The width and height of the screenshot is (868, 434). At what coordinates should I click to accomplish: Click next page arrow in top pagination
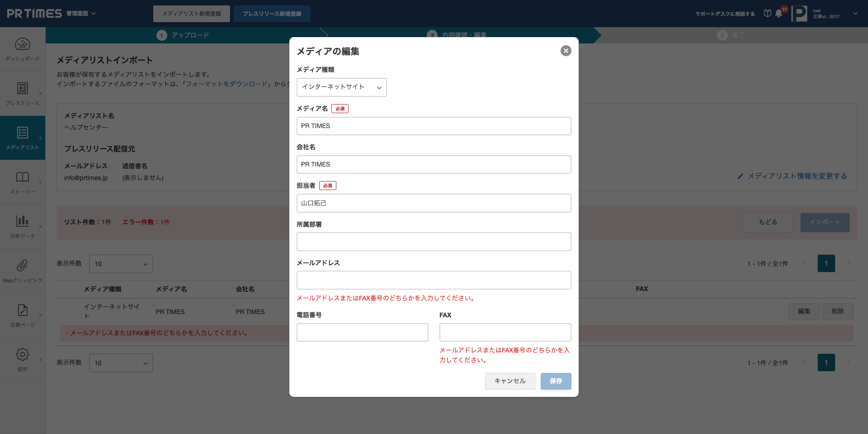pos(849,263)
